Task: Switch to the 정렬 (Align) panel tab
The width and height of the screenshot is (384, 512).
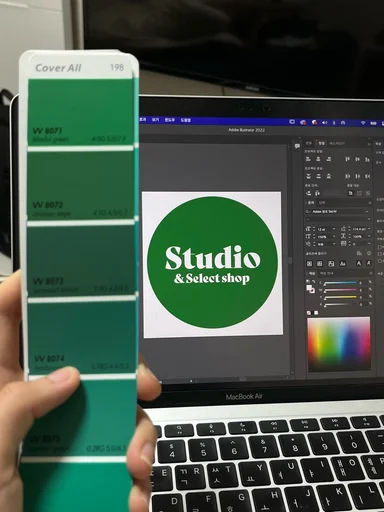Action: point(321,143)
